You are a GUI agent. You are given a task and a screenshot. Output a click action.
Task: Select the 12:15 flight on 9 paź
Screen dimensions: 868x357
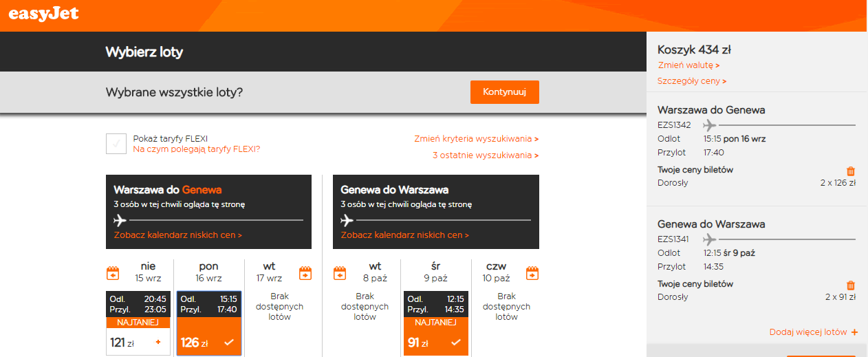[436, 323]
